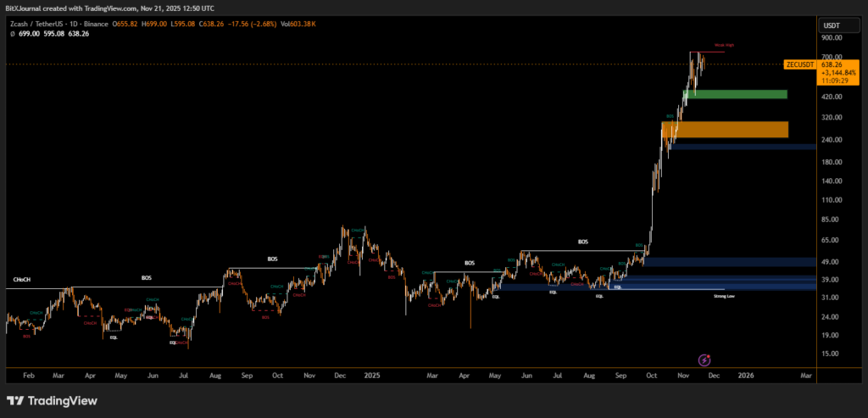Click the purple lightning event icon
This screenshot has width=868, height=418.
703,359
